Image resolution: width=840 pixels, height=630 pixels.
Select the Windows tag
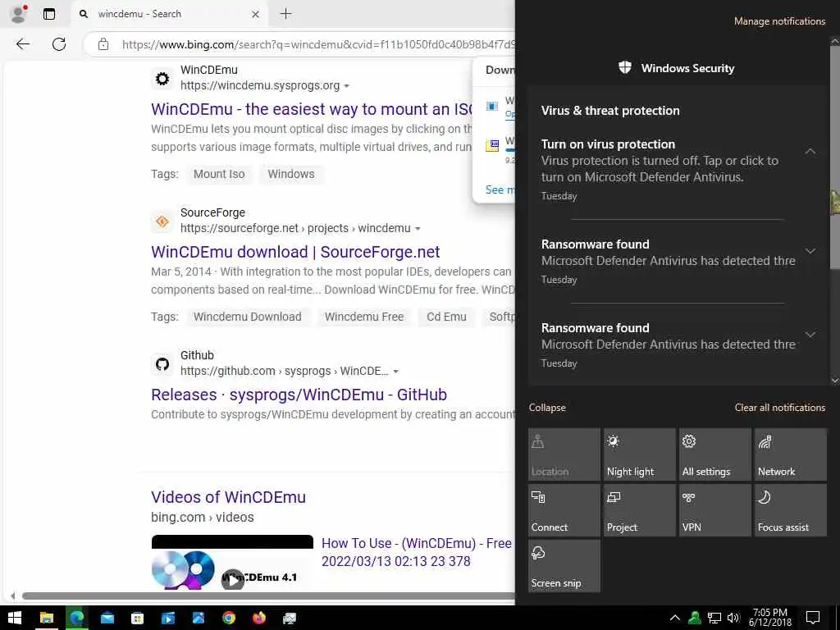(291, 174)
